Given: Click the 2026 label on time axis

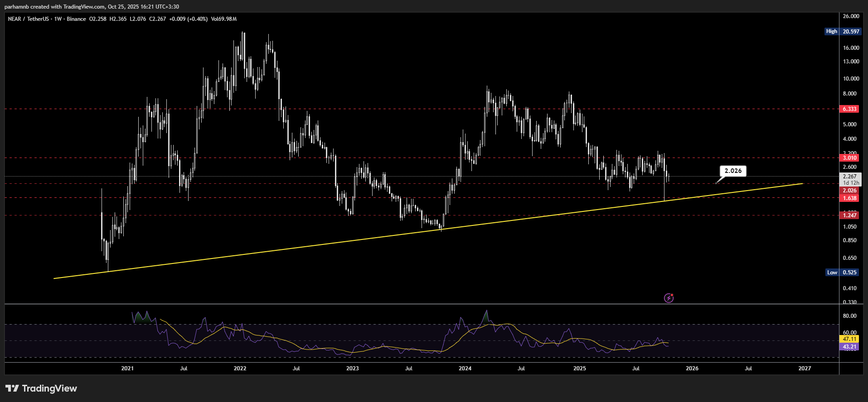Looking at the screenshot, I should 692,368.
